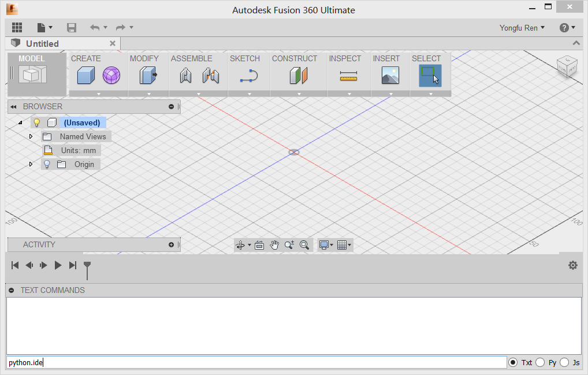Click the Insert image tool

click(x=390, y=76)
